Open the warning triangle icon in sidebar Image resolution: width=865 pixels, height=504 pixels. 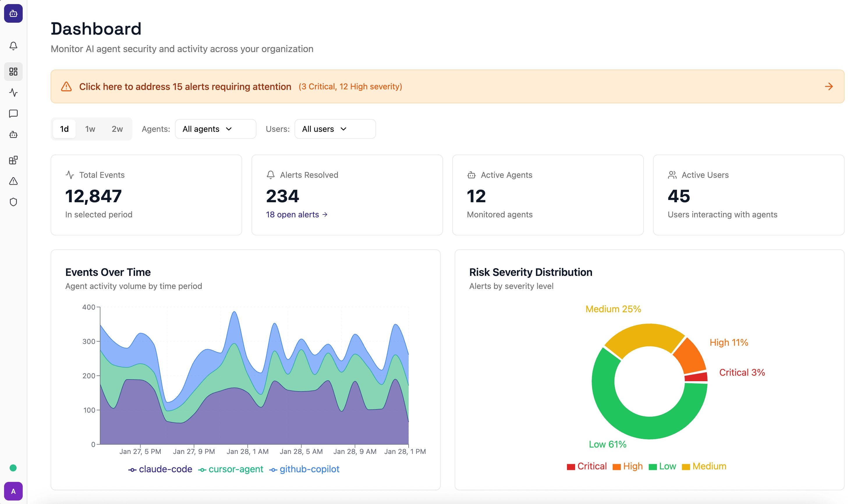[13, 181]
